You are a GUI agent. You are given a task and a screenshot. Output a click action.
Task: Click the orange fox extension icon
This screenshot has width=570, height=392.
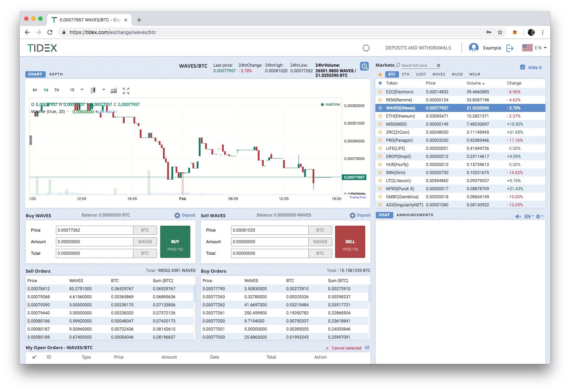[515, 32]
